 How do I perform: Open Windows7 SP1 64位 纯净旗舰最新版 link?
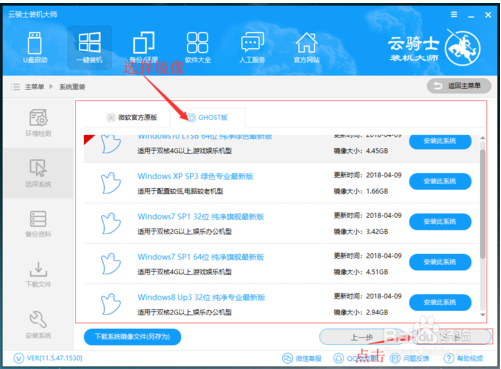pyautogui.click(x=201, y=257)
